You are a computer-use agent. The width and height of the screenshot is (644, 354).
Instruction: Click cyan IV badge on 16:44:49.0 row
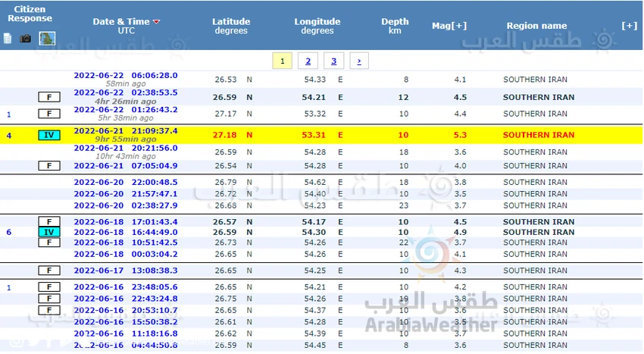click(49, 232)
